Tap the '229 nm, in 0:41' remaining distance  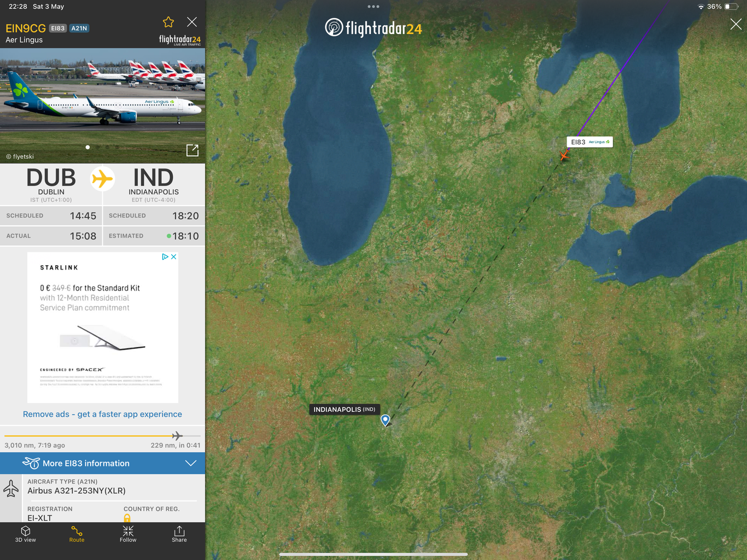(x=176, y=445)
